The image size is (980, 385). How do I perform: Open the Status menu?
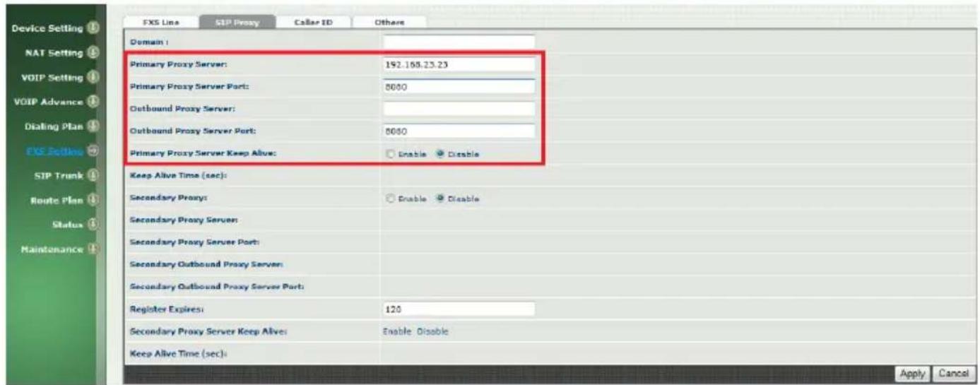point(69,225)
